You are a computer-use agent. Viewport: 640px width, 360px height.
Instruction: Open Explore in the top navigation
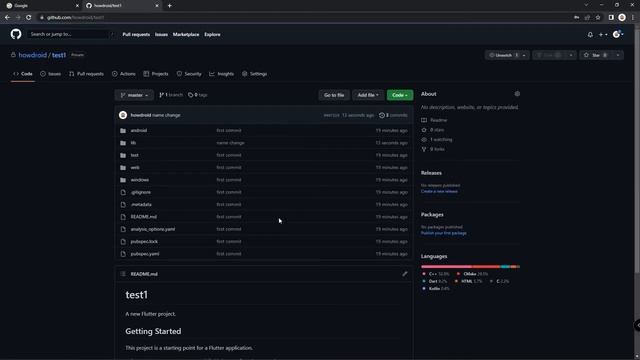point(212,35)
